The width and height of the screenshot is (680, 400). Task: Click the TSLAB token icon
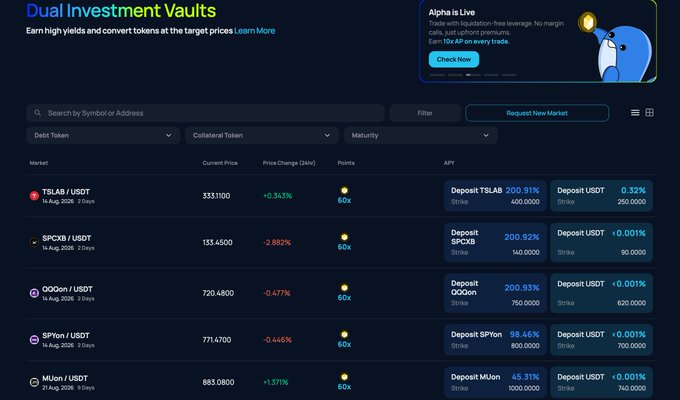[34, 196]
